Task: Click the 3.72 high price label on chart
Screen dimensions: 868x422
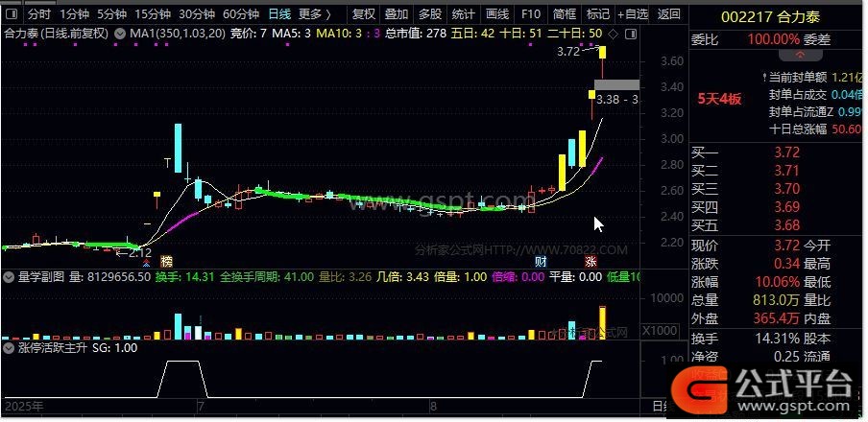Action: pos(568,52)
